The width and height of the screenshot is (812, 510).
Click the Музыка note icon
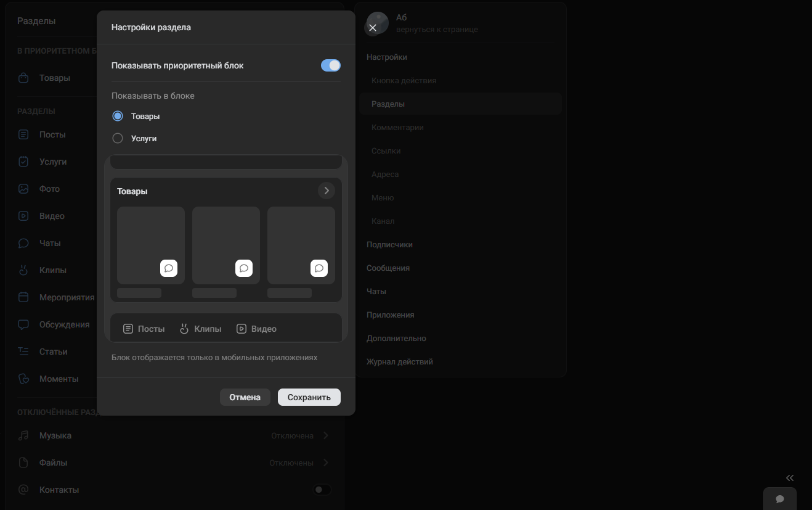click(x=23, y=435)
